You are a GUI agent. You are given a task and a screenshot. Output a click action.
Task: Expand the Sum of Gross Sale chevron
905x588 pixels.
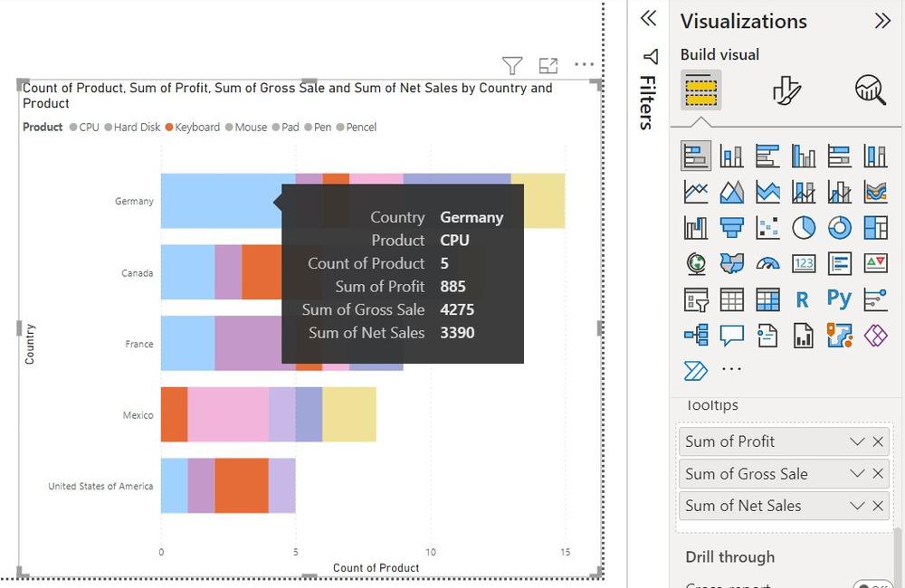click(x=857, y=474)
